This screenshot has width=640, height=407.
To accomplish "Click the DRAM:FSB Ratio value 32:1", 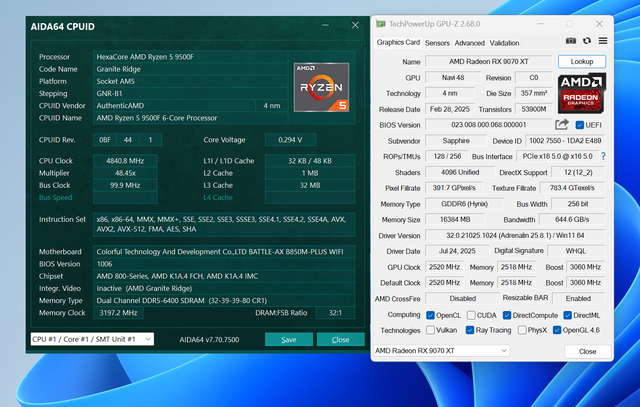I will point(336,313).
